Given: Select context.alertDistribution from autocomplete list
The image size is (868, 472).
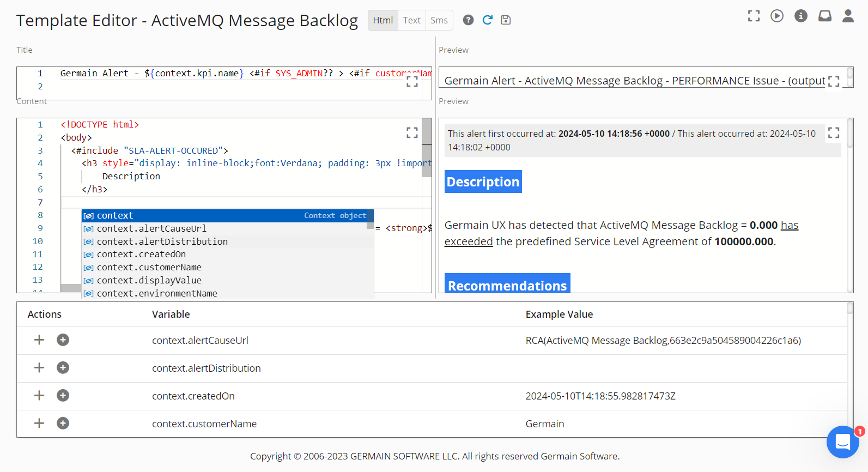Looking at the screenshot, I should point(162,241).
